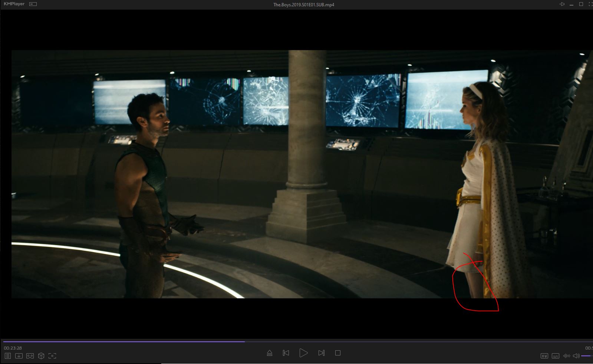Click the eject/open file icon
Viewport: 593px width, 364px height.
(x=270, y=353)
